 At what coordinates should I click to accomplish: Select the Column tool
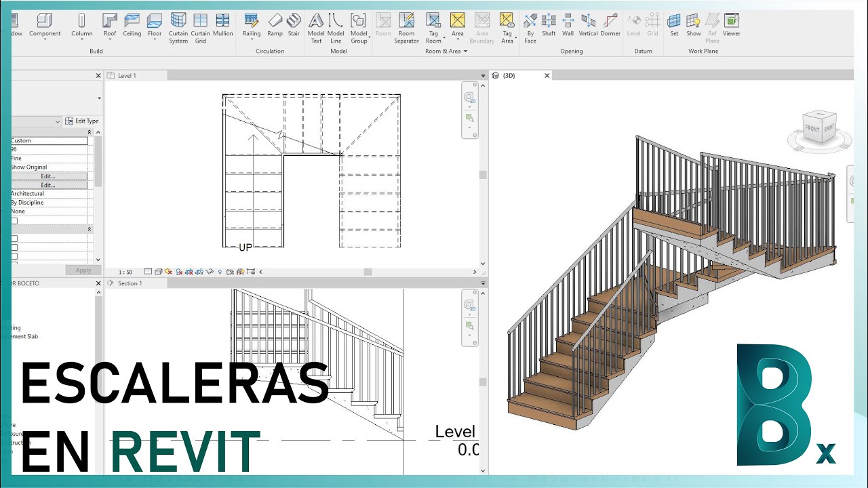pyautogui.click(x=81, y=24)
